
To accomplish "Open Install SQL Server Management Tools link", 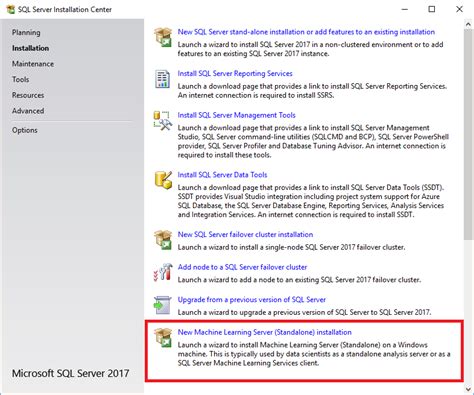I will 236,115.
